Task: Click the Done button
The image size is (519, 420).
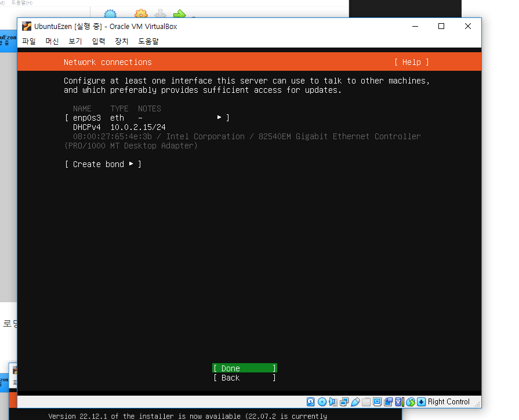Action: point(245,368)
